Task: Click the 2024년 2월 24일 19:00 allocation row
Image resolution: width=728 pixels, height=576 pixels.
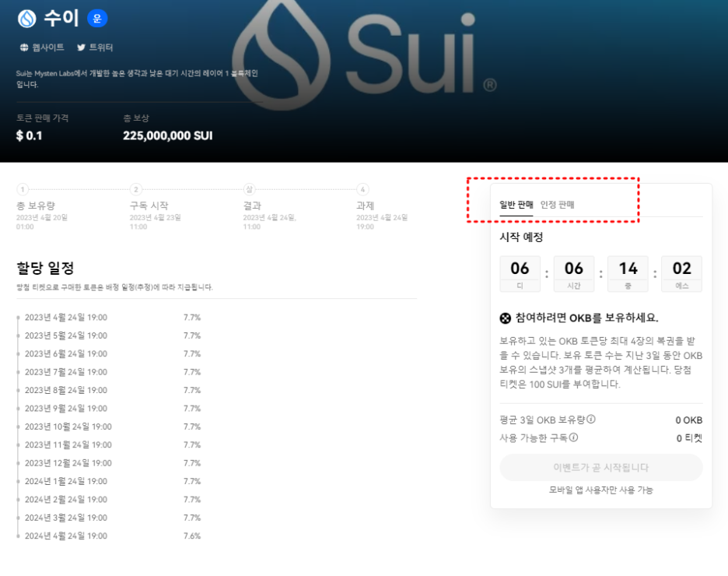Action: pyautogui.click(x=109, y=500)
